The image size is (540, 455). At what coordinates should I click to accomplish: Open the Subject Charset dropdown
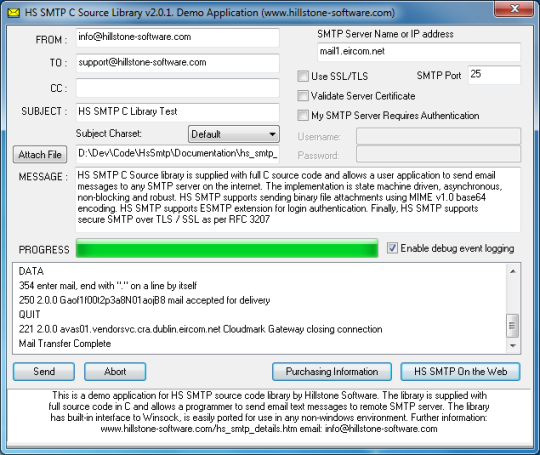[234, 134]
